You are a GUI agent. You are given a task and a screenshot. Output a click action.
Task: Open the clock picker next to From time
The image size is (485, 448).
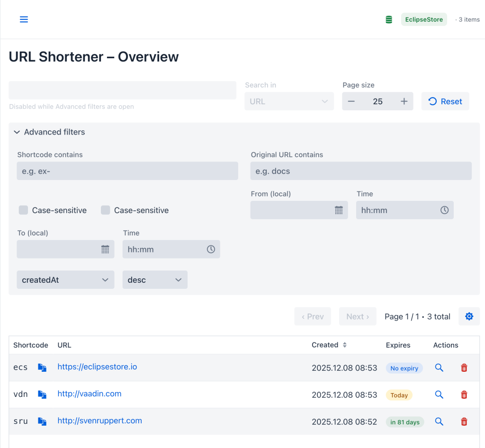[444, 210]
